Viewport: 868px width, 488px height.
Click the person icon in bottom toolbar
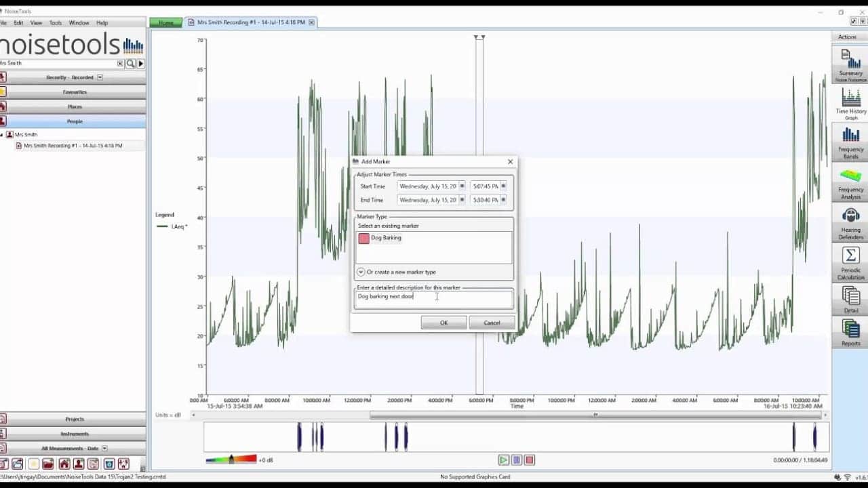click(79, 464)
